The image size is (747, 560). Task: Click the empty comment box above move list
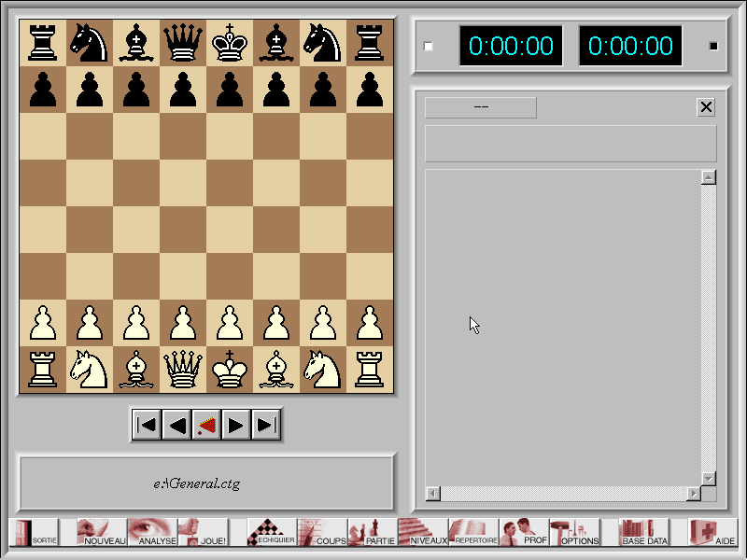pyautogui.click(x=571, y=144)
